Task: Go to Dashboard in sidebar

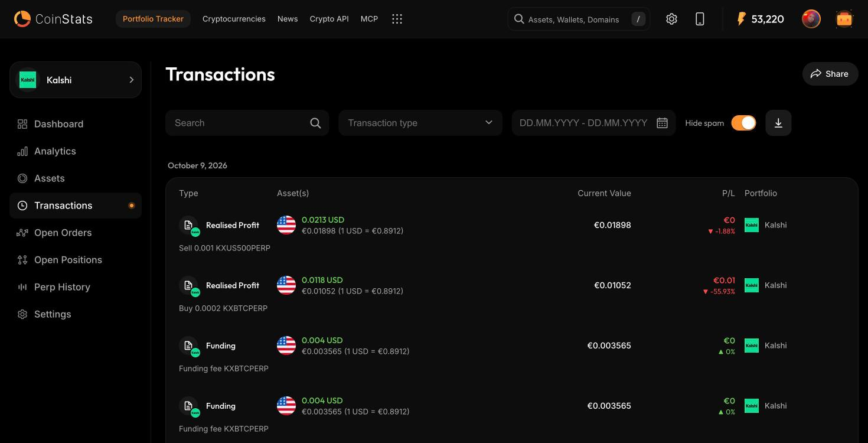Action: [76, 124]
